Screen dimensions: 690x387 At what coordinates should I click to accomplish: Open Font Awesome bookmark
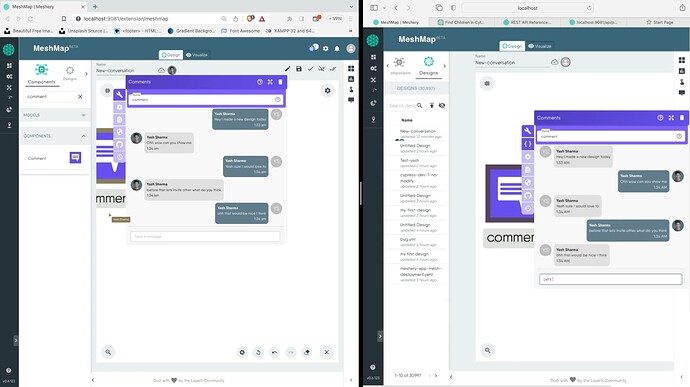click(x=240, y=31)
